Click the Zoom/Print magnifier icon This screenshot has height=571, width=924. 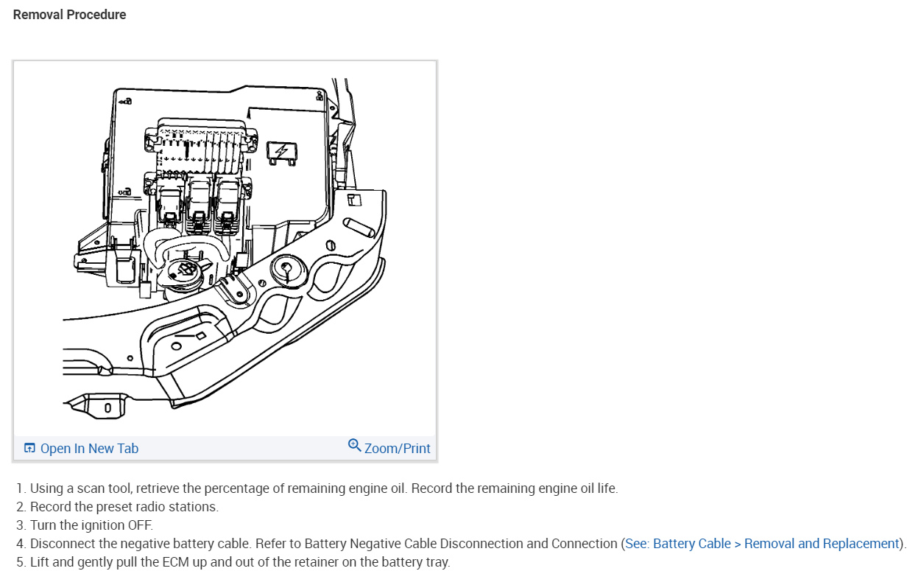(354, 446)
